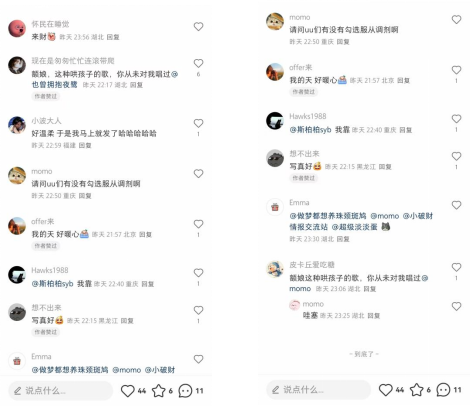This screenshot has width=471, height=407.
Task: Tap heart on 现在是匆匆忙忙连滚带爬's comment
Action: (x=198, y=63)
